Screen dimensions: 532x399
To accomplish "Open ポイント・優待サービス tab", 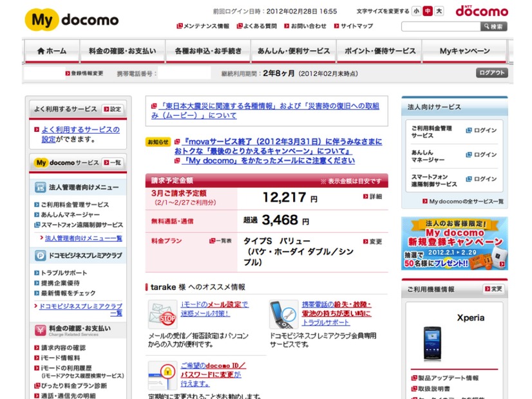I will 379,51.
